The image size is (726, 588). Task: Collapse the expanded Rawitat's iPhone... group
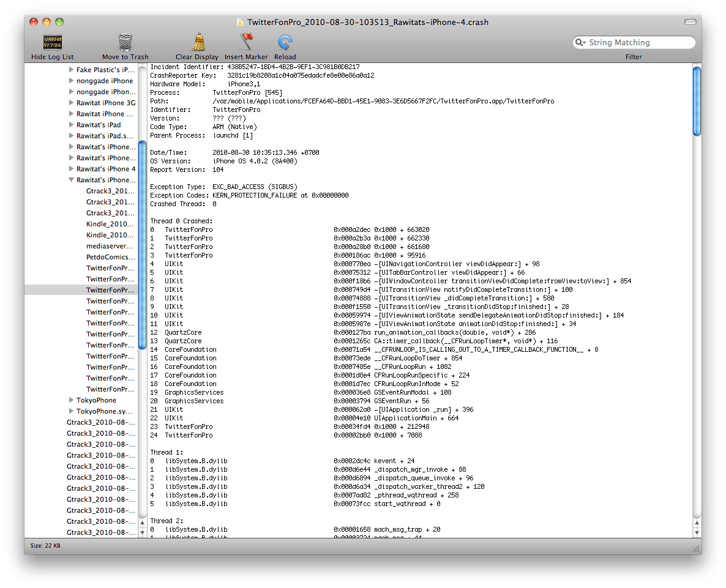[x=71, y=180]
